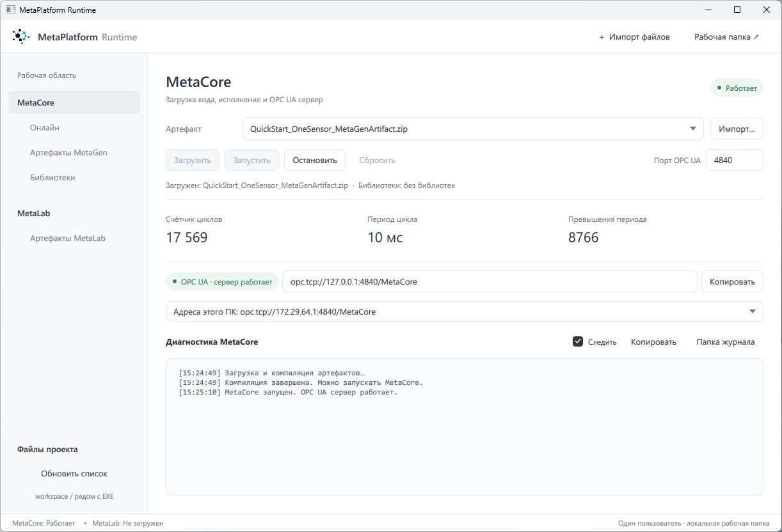Viewport: 782px width, 532px height.
Task: Click the log line 'MetaCore запущен'
Action: coord(288,392)
